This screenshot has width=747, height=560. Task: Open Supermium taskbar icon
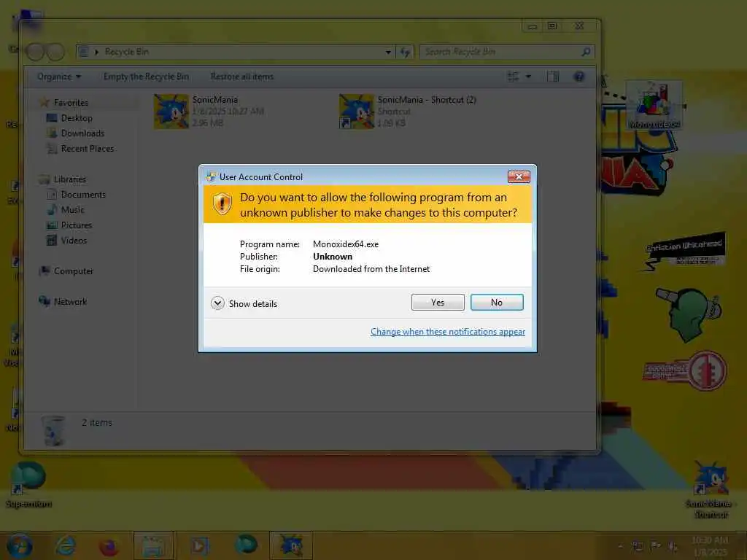tap(246, 545)
